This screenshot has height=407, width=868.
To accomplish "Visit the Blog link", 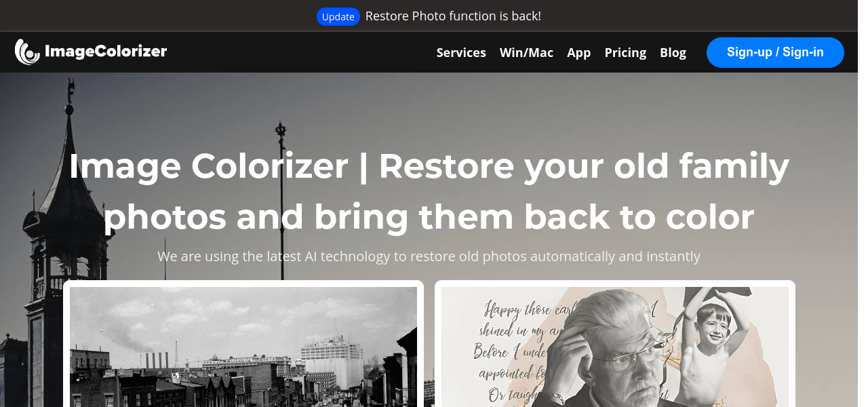I will tap(673, 52).
